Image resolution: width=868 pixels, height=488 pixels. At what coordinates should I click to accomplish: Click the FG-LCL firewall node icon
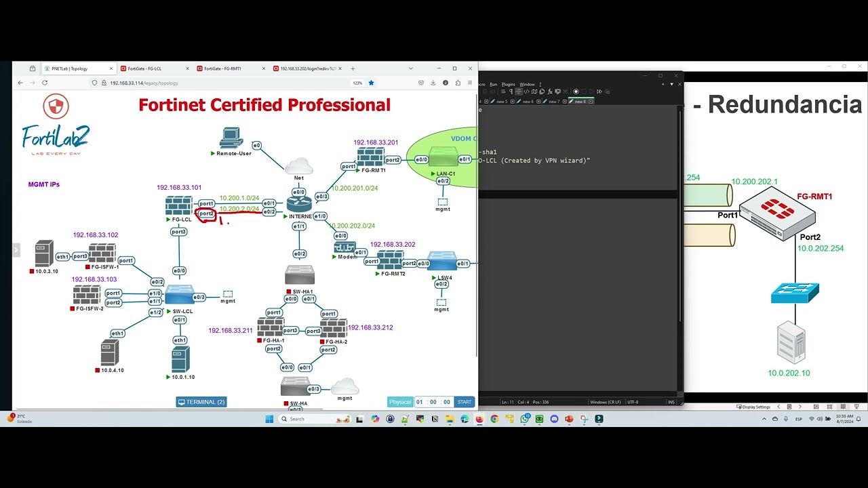[x=179, y=206]
